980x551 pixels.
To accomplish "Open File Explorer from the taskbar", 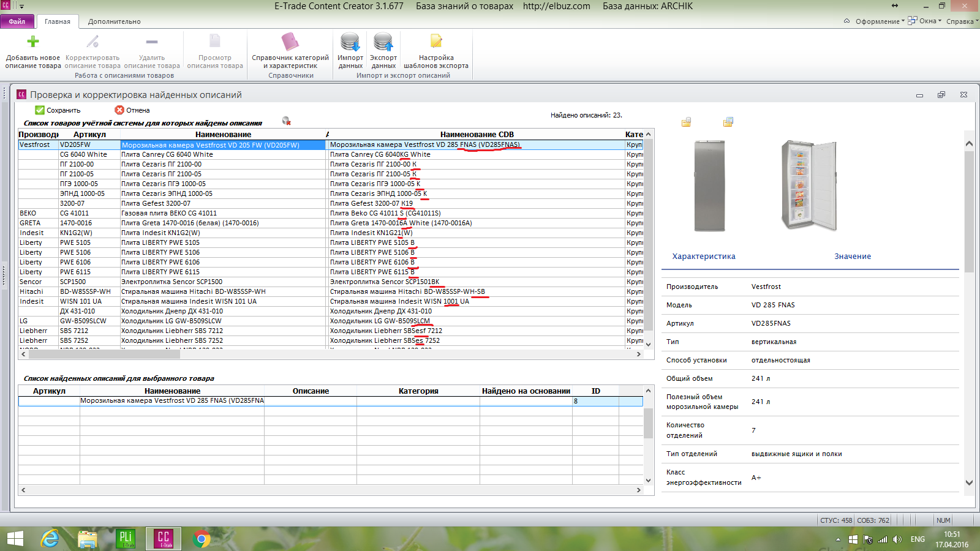I will pos(88,539).
